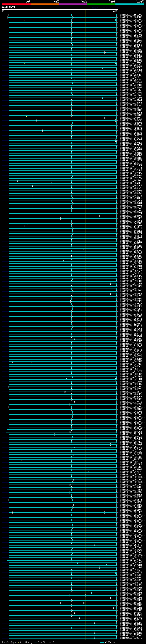Select the UniRef100_Q06H40 label
This screenshot has width=146, height=644.
click(x=131, y=118)
